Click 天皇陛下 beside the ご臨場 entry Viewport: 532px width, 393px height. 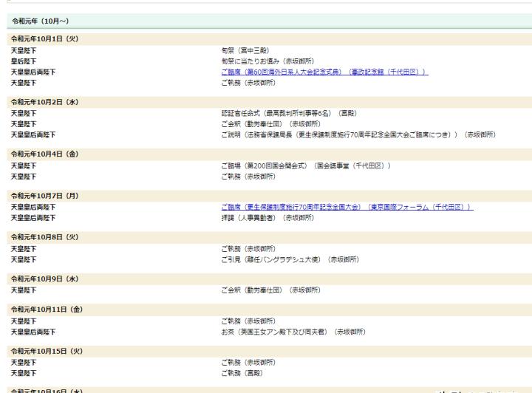pyautogui.click(x=24, y=165)
